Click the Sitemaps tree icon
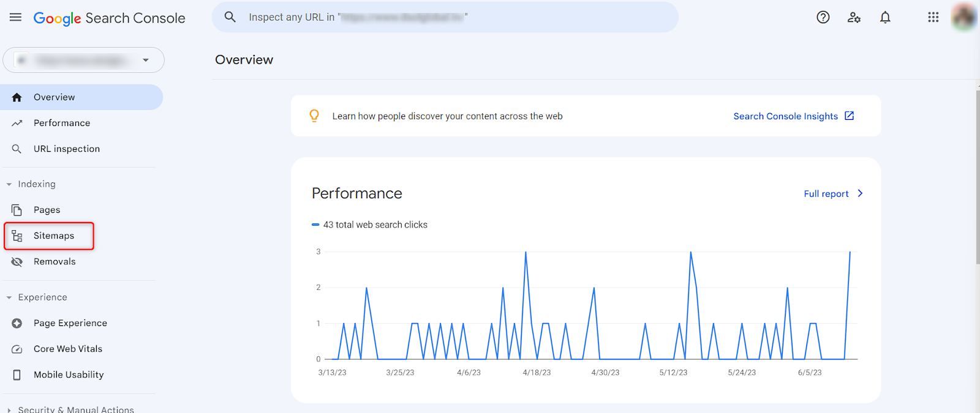The image size is (980, 413). click(x=17, y=236)
